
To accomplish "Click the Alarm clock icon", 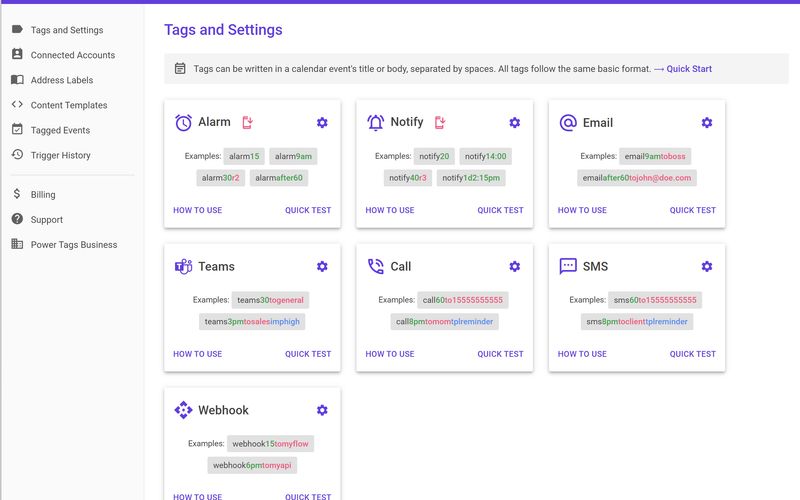I will tap(184, 122).
